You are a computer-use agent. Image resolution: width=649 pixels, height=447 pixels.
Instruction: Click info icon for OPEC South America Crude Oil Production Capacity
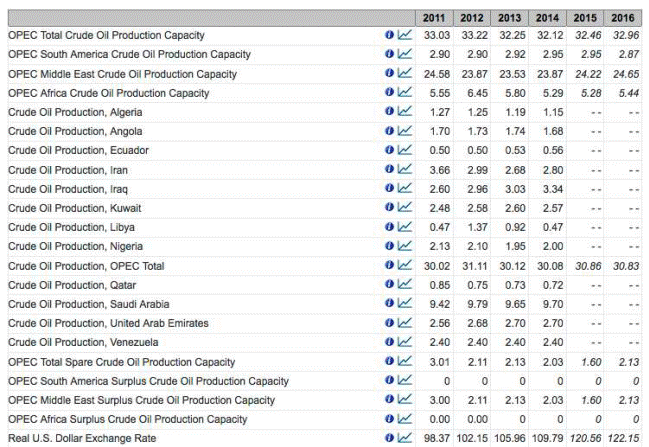click(389, 54)
